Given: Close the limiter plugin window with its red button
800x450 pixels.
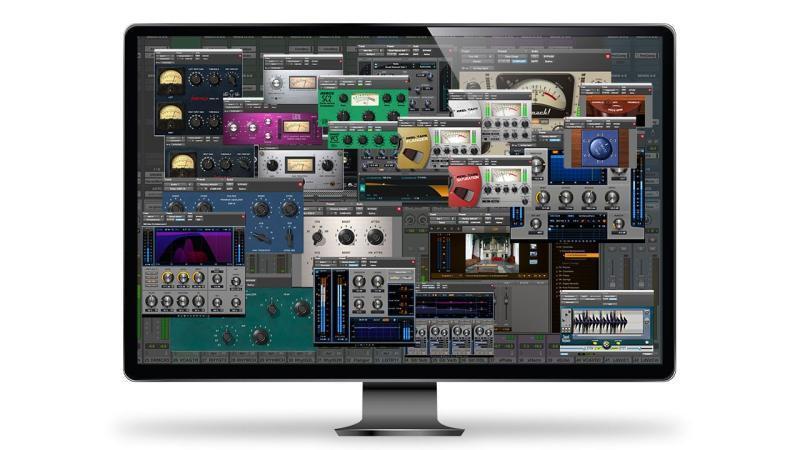Looking at the screenshot, I should point(413,263).
